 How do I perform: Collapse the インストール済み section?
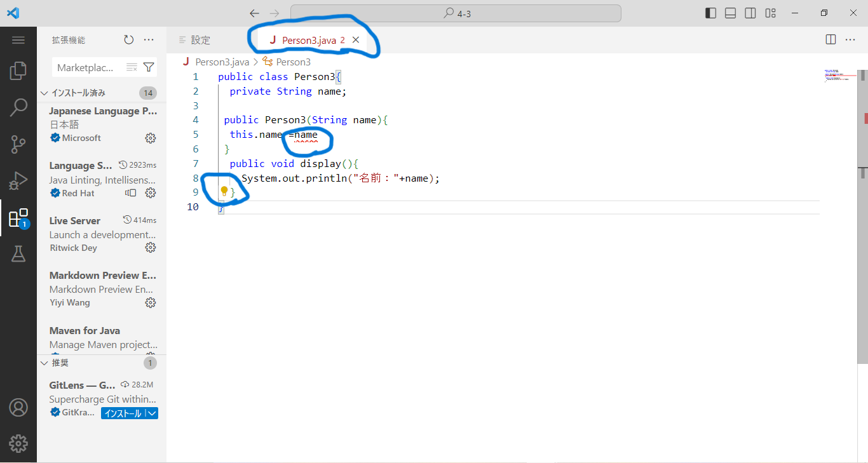pyautogui.click(x=44, y=92)
